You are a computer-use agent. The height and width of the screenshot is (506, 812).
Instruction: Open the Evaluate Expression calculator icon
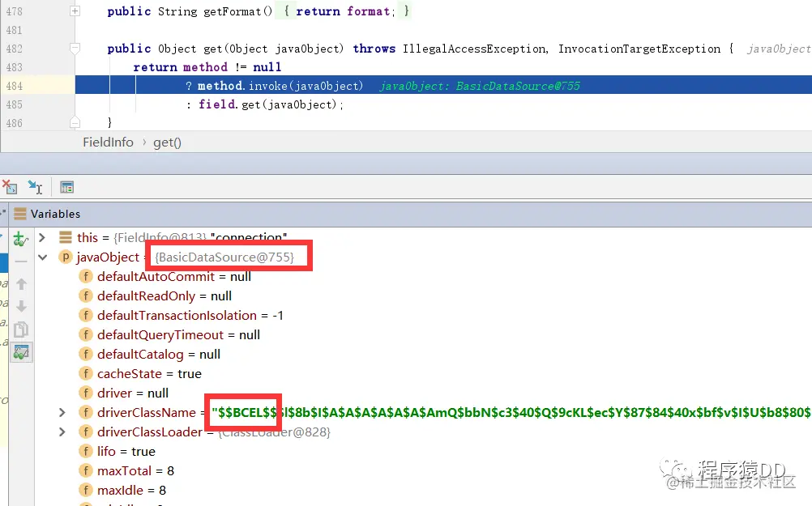click(66, 187)
